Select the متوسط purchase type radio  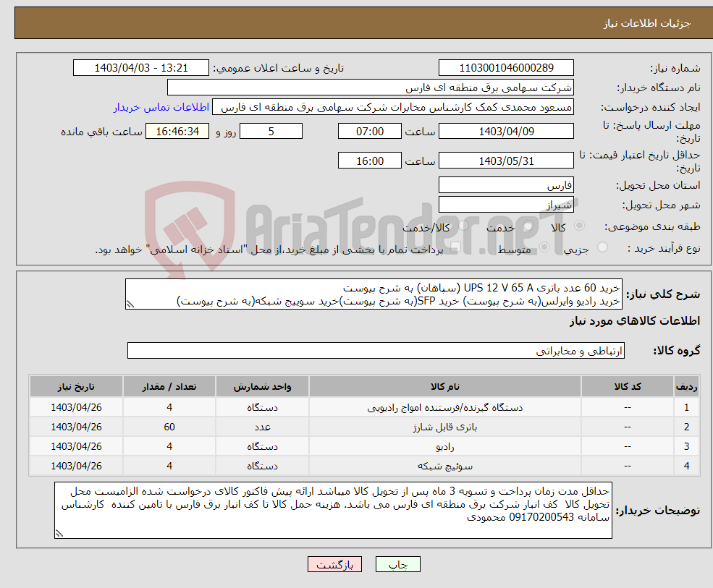pyautogui.click(x=544, y=247)
